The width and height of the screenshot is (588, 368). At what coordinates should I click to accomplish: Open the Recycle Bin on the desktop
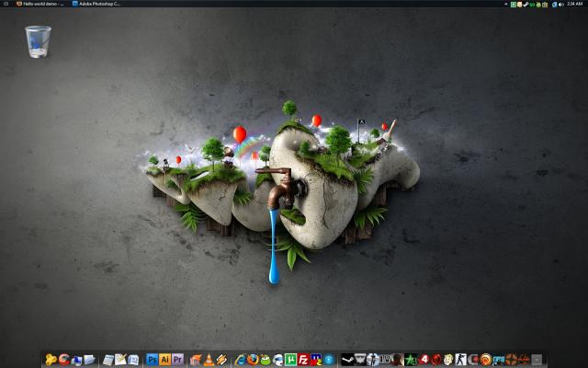pos(38,41)
